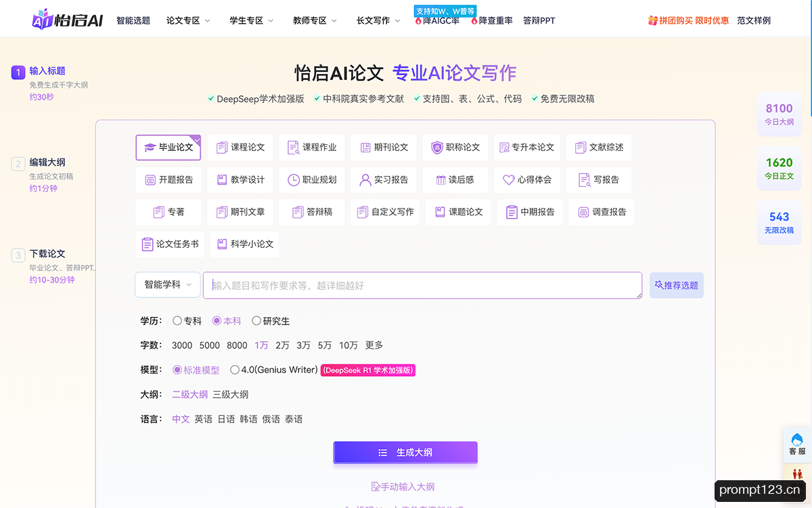Choose the 论文任务书 icon
Screen dimensions: 812x508
148,244
